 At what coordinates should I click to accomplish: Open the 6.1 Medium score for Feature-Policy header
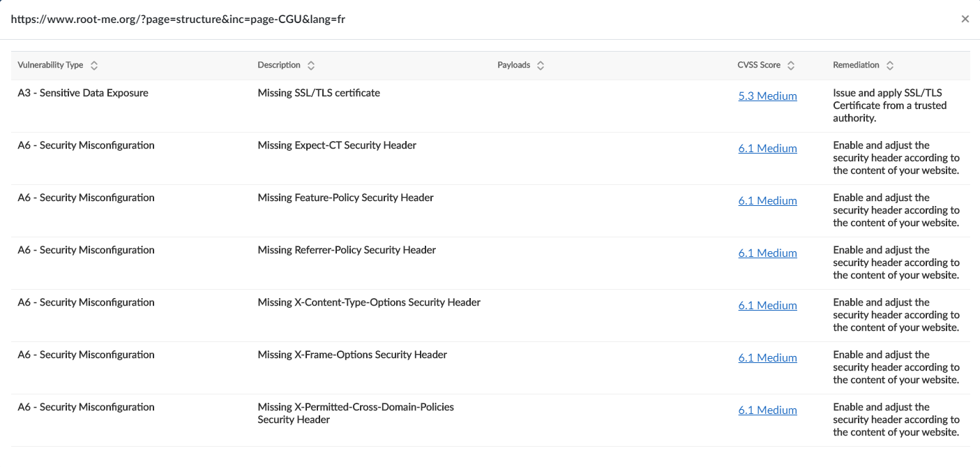pos(767,200)
